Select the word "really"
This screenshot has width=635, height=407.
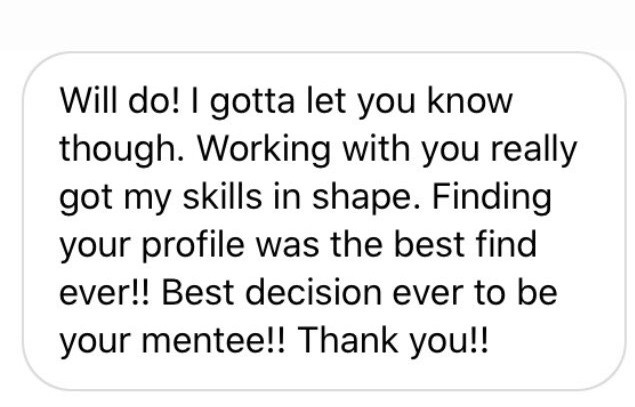(534, 151)
